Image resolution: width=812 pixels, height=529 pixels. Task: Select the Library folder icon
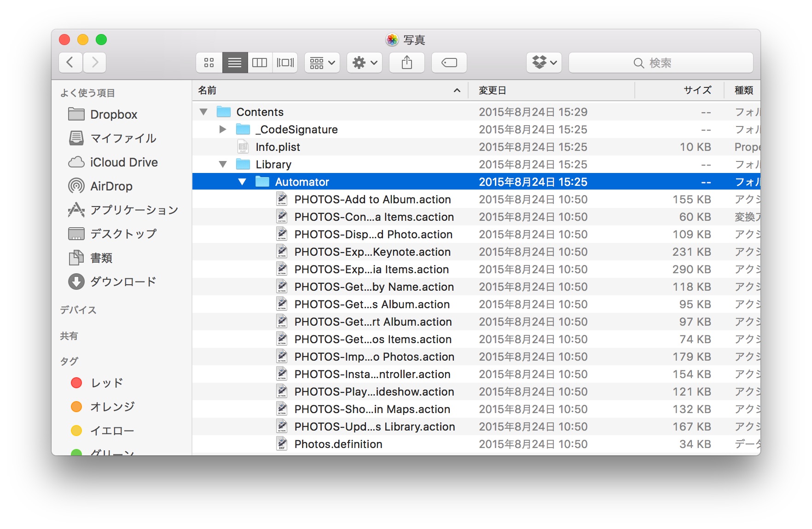(x=243, y=164)
